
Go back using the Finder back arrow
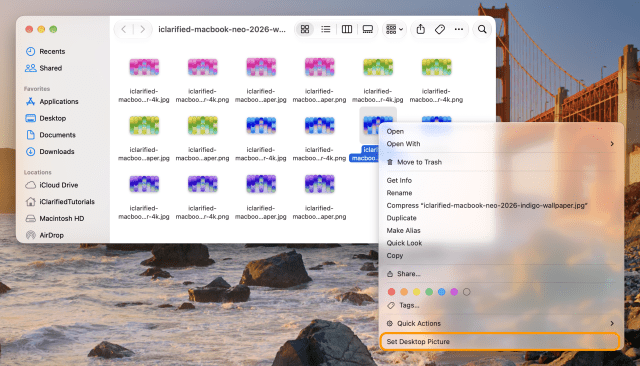point(124,29)
